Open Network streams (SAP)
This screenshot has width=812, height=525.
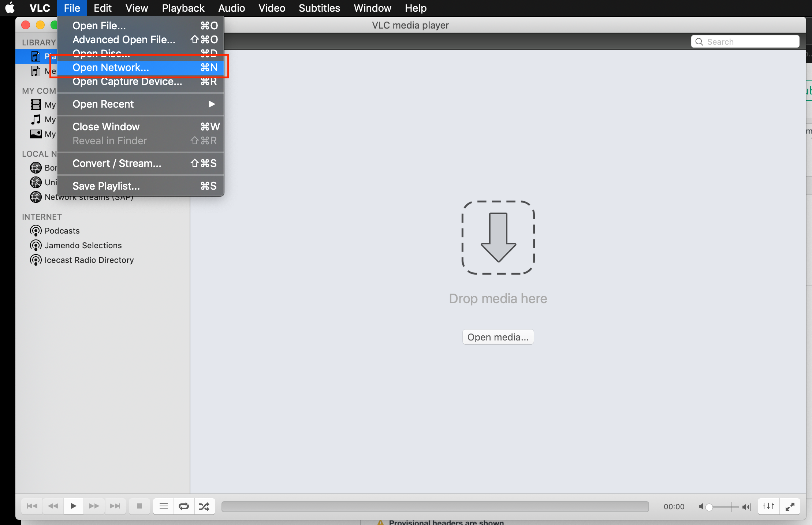coord(89,197)
